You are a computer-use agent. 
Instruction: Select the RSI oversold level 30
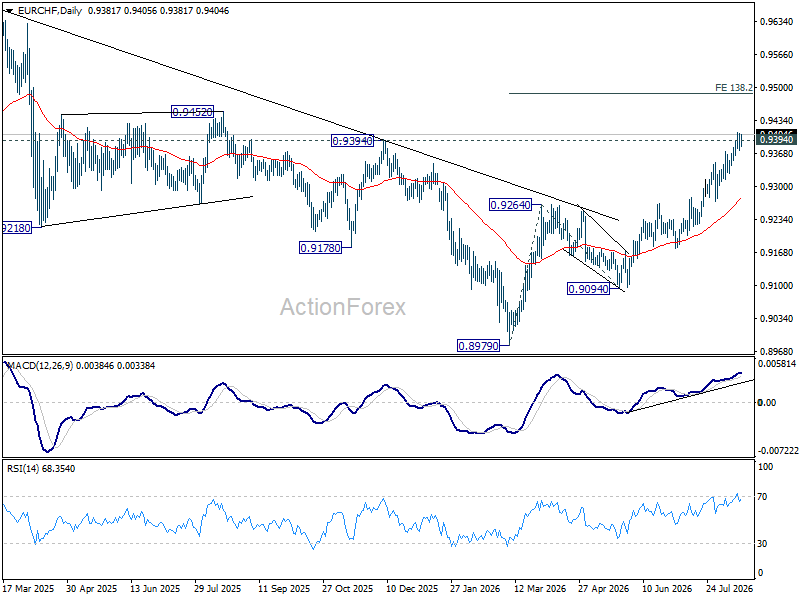tap(762, 544)
